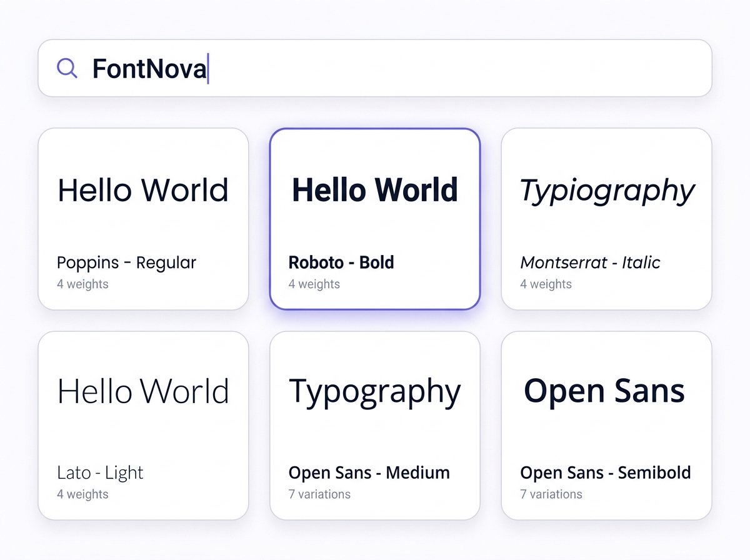
Task: Open the Montserrat - Italic font card
Action: tap(606, 219)
